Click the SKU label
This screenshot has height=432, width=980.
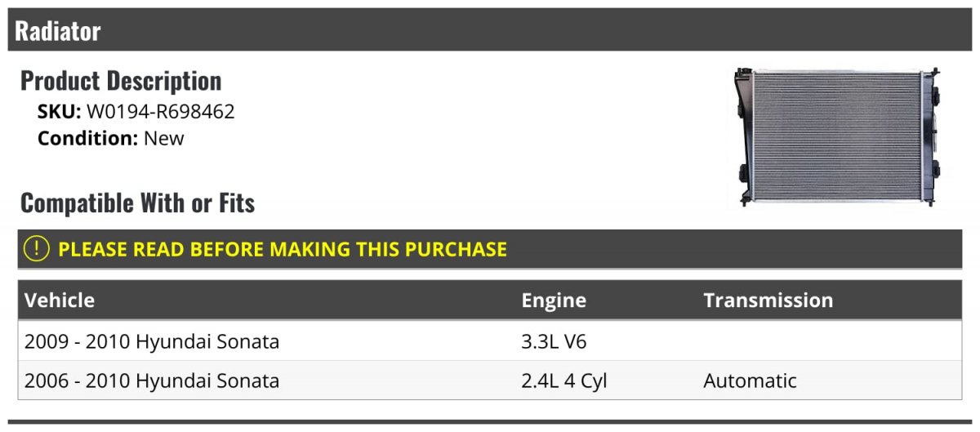(x=59, y=112)
